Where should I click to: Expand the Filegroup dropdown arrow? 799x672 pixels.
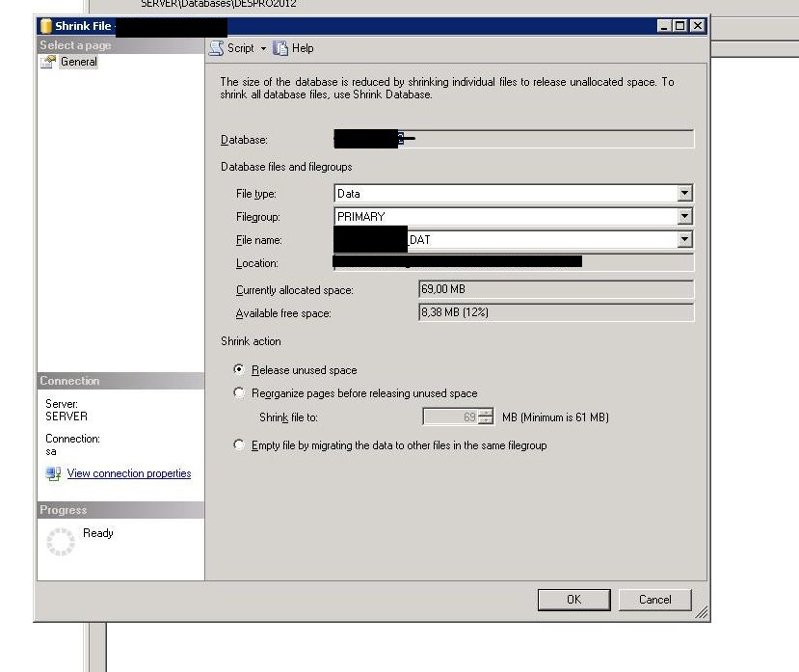(685, 216)
